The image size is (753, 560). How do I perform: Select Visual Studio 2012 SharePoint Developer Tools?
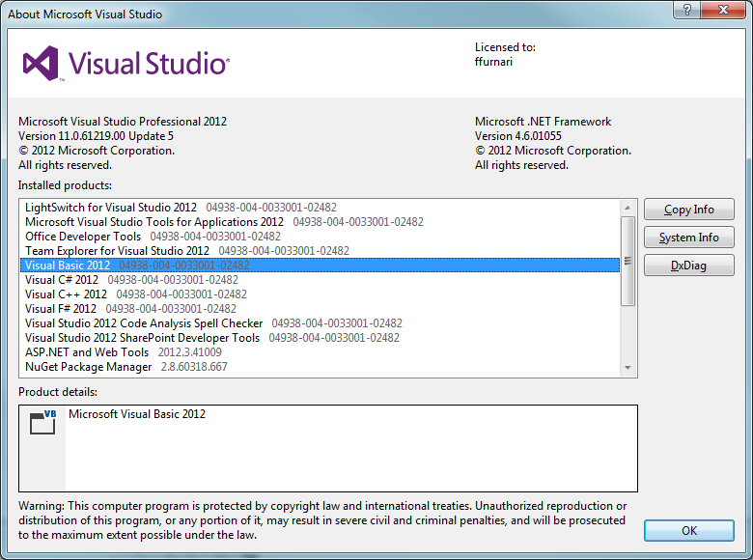320,338
